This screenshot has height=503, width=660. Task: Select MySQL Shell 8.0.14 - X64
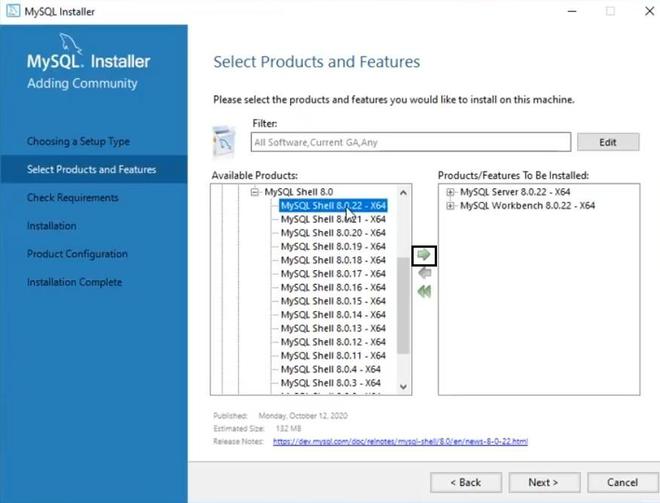333,315
